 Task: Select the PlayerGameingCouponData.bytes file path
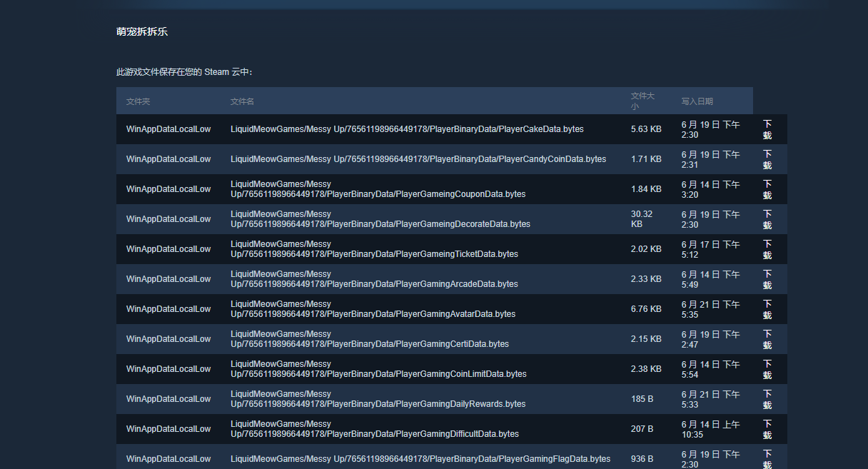(378, 189)
